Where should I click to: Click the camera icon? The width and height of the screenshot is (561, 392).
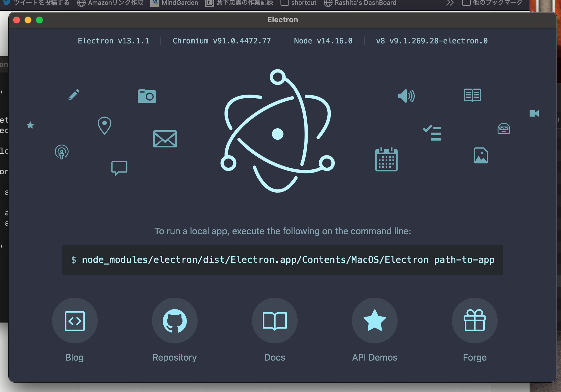147,96
